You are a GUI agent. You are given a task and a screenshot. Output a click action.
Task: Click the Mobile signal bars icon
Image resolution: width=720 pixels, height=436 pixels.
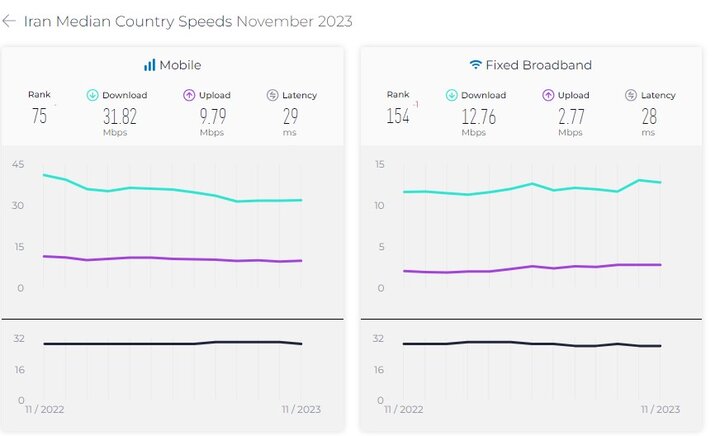(x=149, y=65)
